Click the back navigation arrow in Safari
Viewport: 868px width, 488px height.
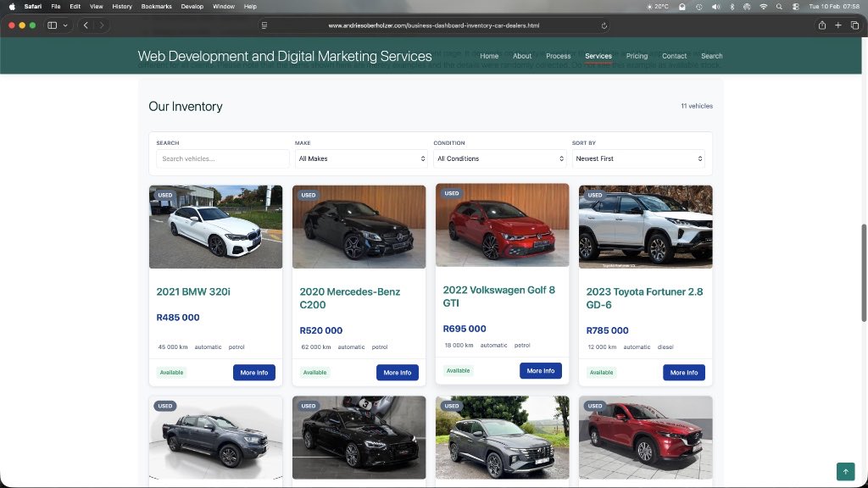point(86,25)
